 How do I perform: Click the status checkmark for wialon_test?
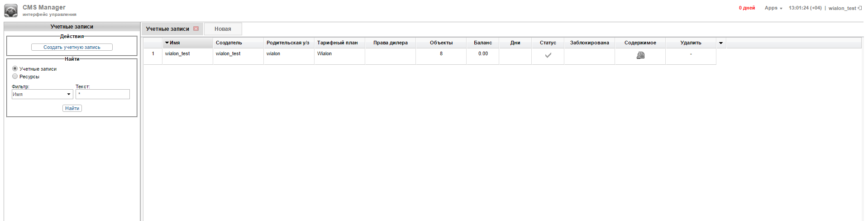click(548, 55)
